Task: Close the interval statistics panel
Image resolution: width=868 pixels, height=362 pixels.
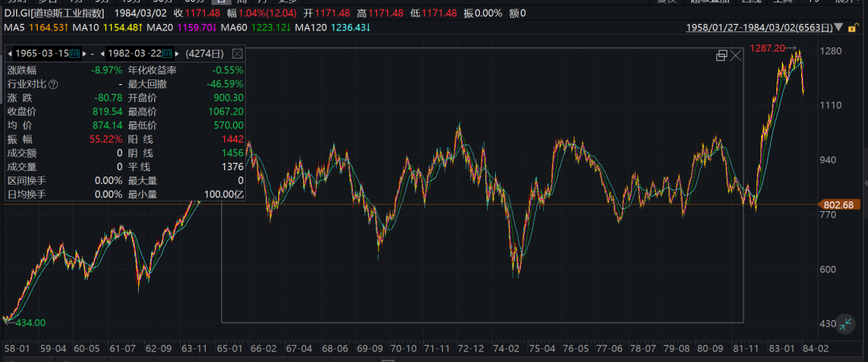Action: point(237,54)
